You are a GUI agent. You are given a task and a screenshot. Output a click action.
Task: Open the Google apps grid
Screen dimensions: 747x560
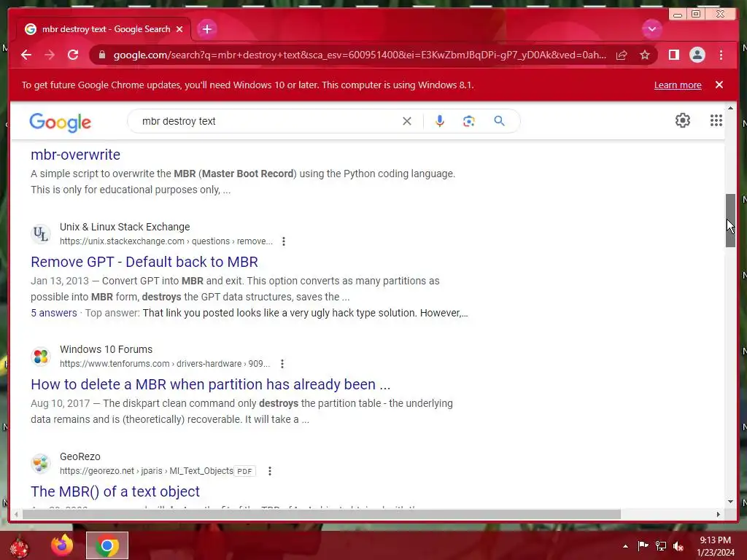point(716,120)
